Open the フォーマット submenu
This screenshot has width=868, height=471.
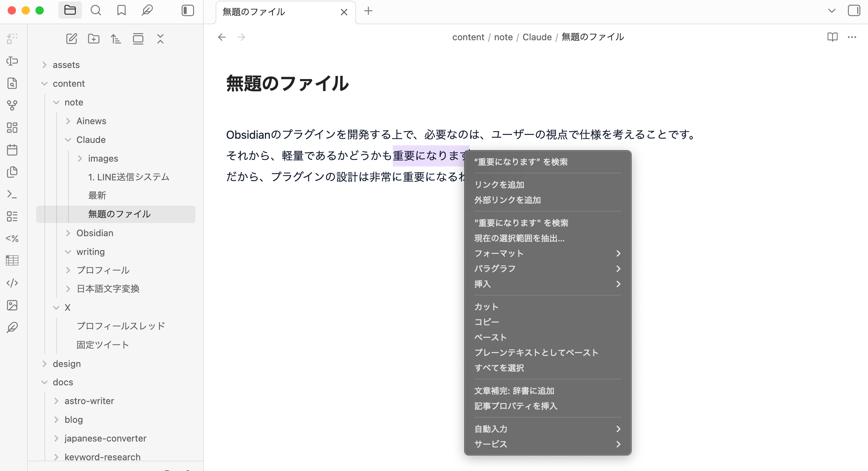(548, 254)
